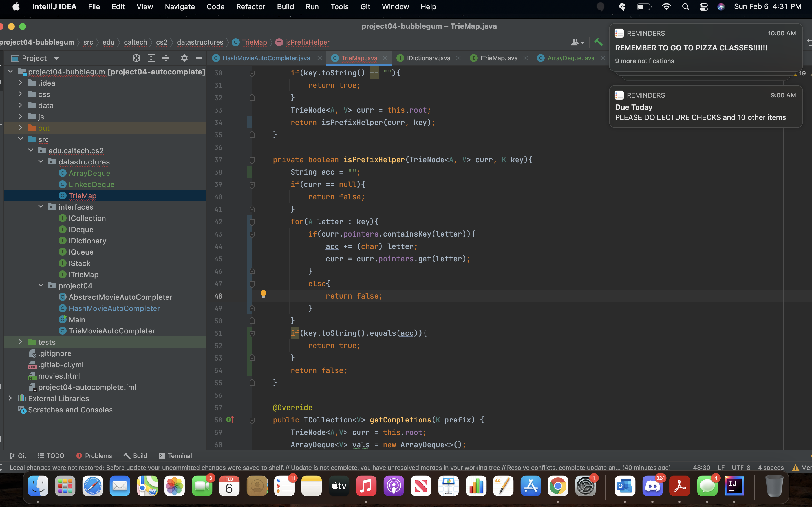Click the override gutter icon at line 58
The image size is (812, 507).
230,419
